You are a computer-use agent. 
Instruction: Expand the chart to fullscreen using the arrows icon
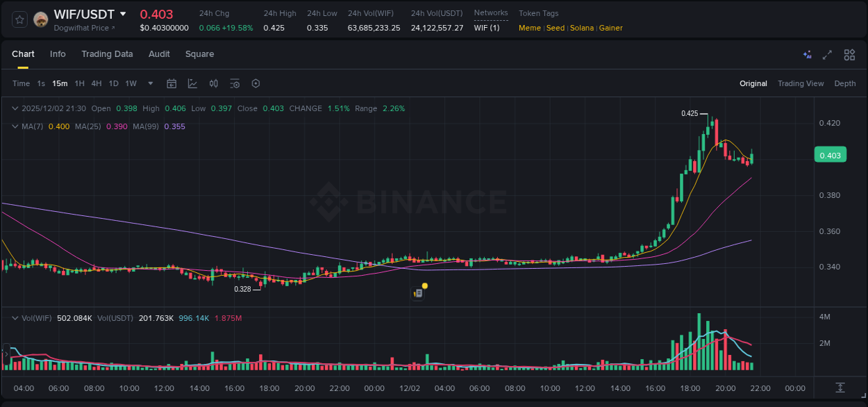(827, 54)
